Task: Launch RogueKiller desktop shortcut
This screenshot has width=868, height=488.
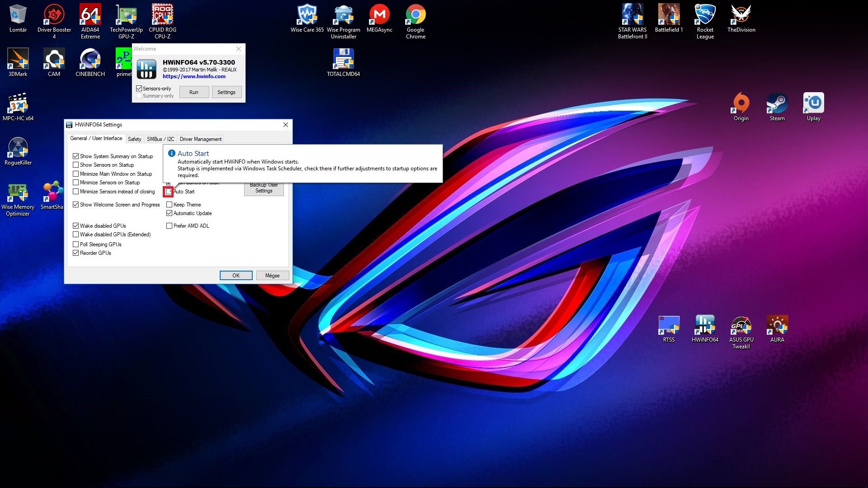Action: tap(18, 151)
